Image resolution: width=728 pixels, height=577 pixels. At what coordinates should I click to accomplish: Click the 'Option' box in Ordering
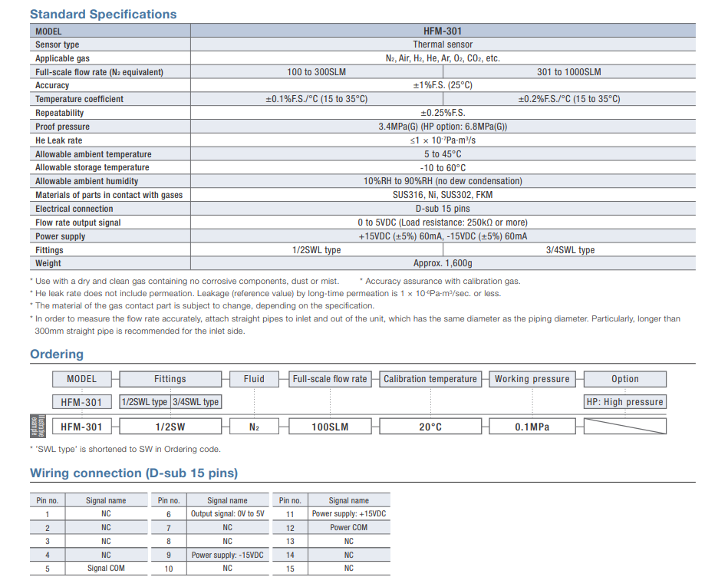[625, 379]
